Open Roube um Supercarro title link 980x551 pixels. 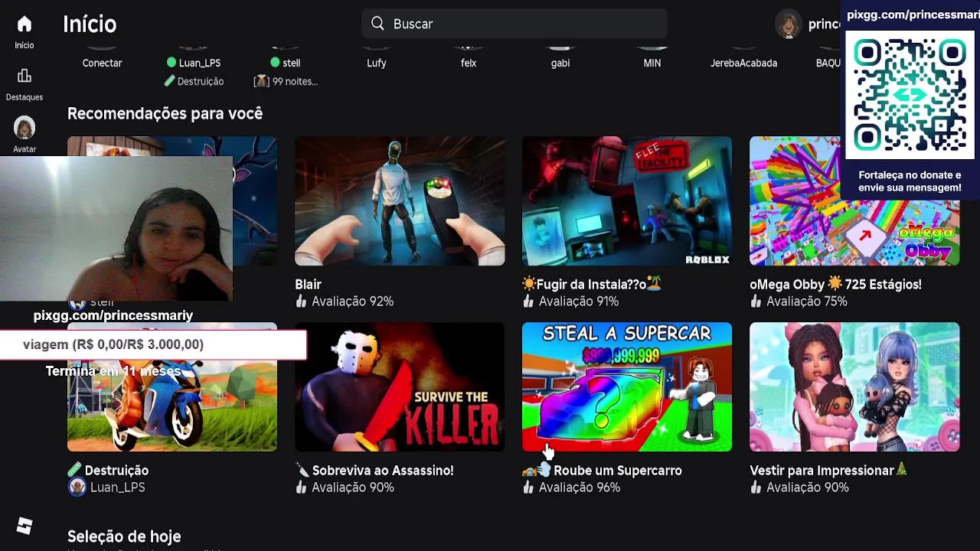click(x=602, y=471)
